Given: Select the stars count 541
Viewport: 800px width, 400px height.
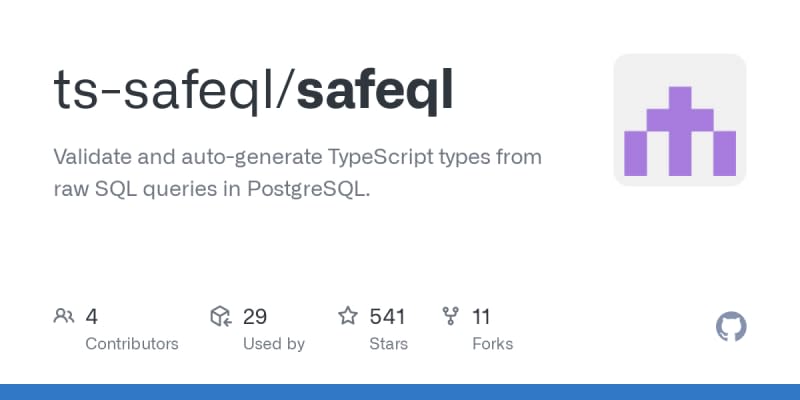Looking at the screenshot, I should click(x=387, y=317).
